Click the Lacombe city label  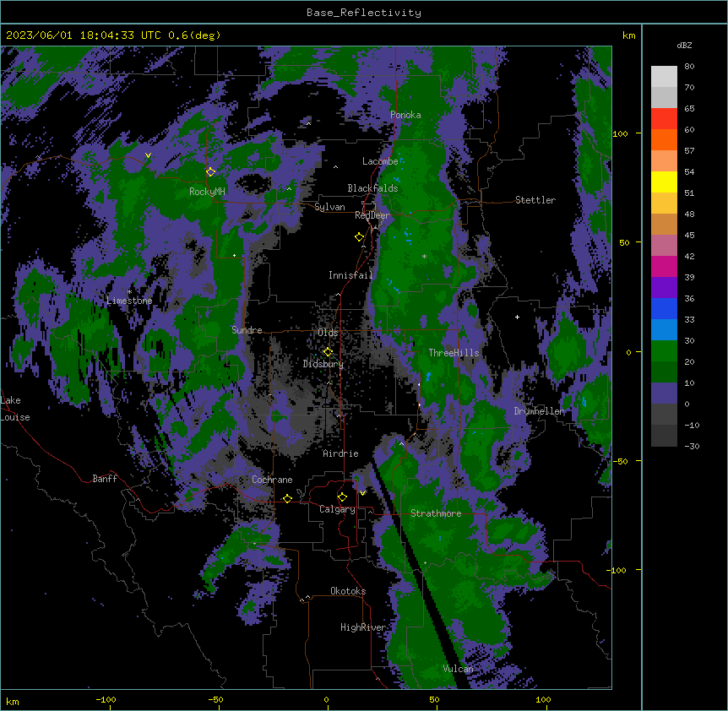click(x=380, y=161)
